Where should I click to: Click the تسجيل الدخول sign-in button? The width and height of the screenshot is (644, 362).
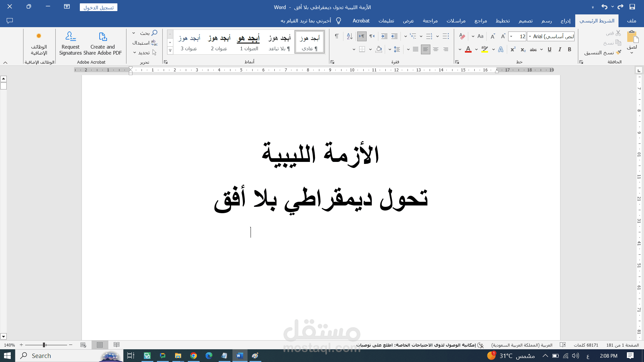click(98, 7)
